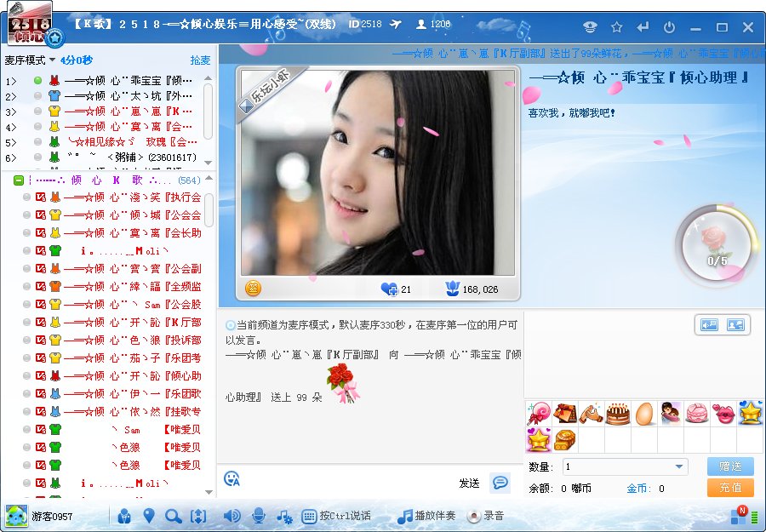Click the location pin icon
Viewport: 766px width, 532px height.
pyautogui.click(x=149, y=516)
